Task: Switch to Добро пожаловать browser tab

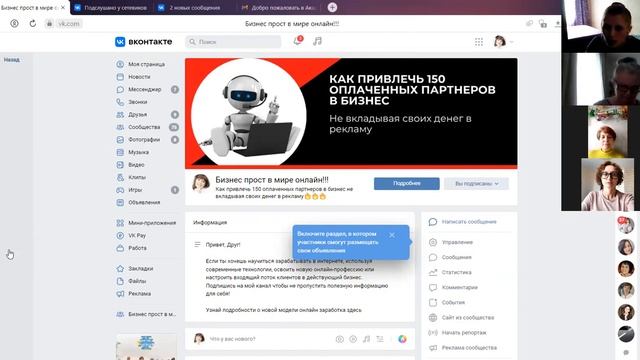Action: click(x=279, y=8)
